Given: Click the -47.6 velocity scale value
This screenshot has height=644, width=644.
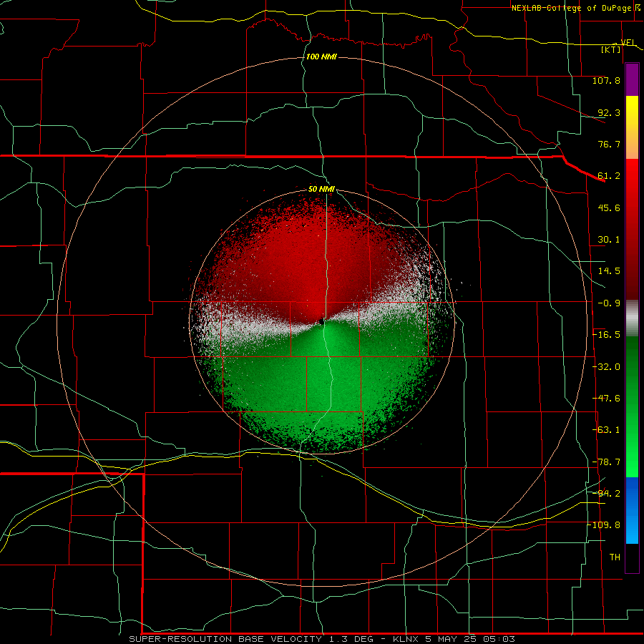Looking at the screenshot, I should pyautogui.click(x=606, y=399).
